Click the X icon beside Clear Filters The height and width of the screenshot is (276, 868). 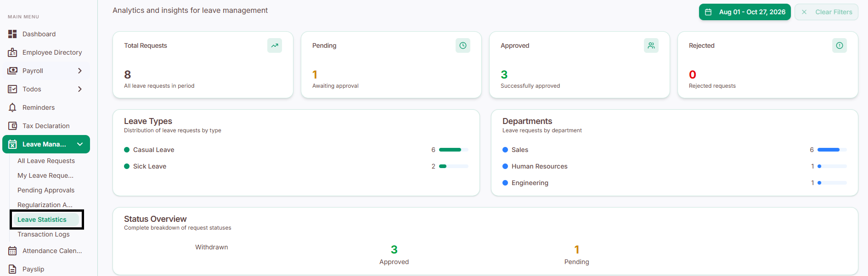[x=804, y=12]
